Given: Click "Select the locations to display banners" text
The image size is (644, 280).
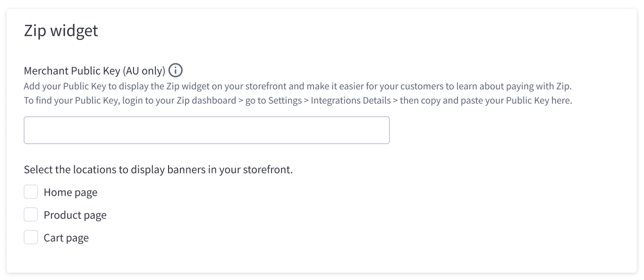Looking at the screenshot, I should (x=158, y=169).
